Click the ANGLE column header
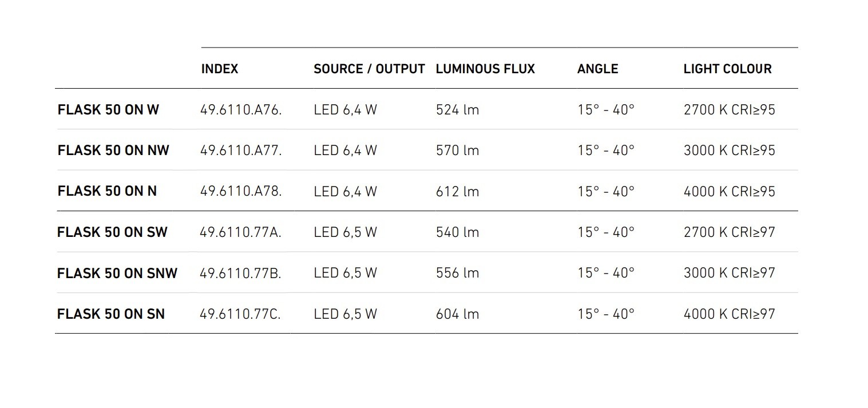868x408 pixels. [597, 69]
